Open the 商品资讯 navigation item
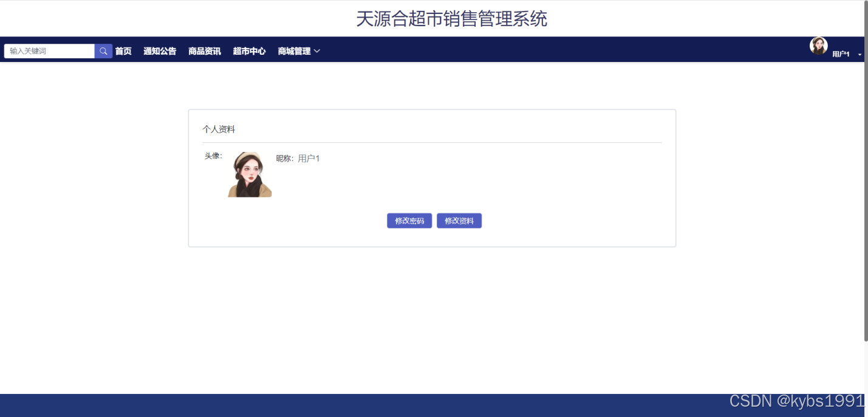 (x=205, y=51)
